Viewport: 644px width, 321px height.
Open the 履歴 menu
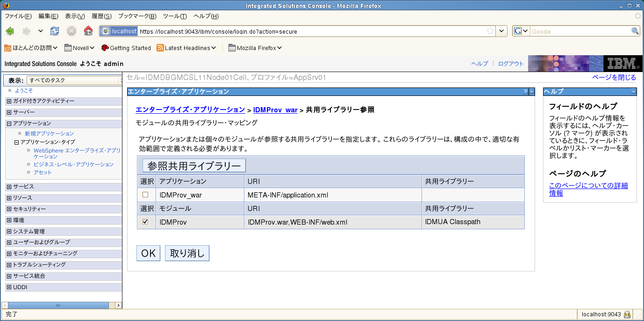[x=101, y=16]
